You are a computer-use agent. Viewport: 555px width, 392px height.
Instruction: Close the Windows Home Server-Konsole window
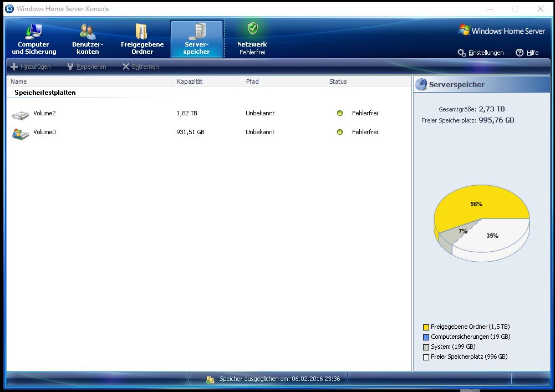[541, 9]
